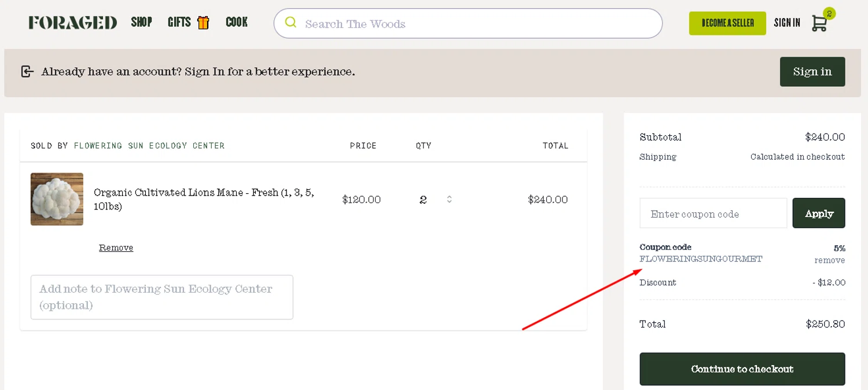Click the Subtotal $240.00 value
The image size is (868, 390).
point(825,137)
